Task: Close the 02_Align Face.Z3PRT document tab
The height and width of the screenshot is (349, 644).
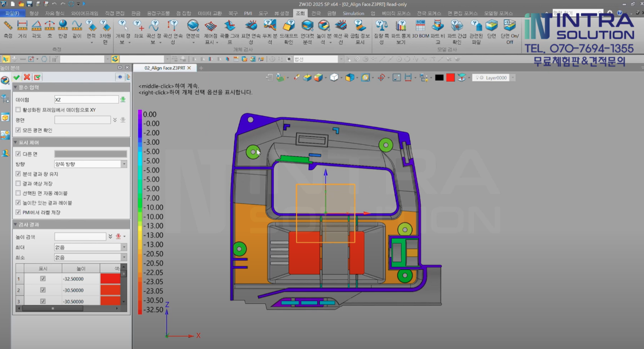Action: pyautogui.click(x=189, y=68)
